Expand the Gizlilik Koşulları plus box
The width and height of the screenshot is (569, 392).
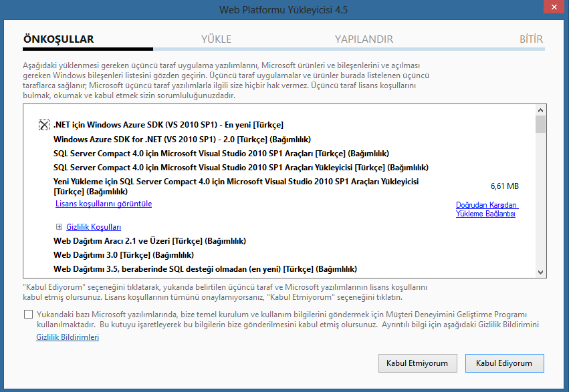(59, 227)
